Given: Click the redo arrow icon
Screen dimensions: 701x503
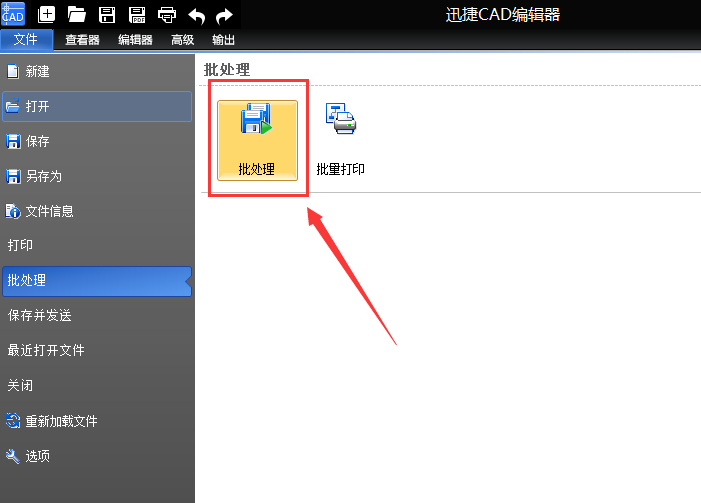Looking at the screenshot, I should pos(225,14).
